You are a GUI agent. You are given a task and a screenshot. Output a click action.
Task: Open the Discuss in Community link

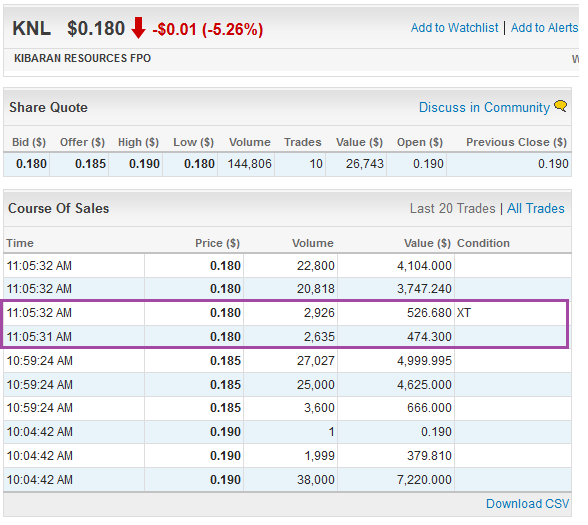coord(484,107)
